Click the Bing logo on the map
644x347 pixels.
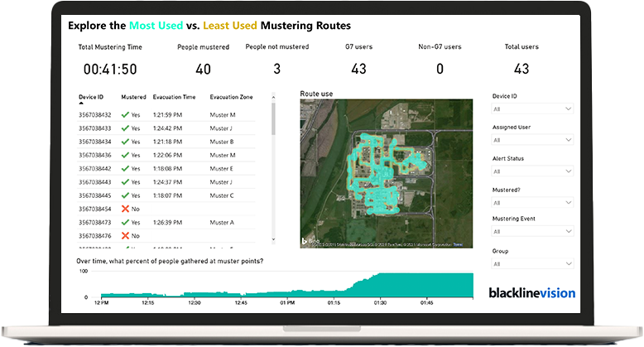click(x=309, y=241)
